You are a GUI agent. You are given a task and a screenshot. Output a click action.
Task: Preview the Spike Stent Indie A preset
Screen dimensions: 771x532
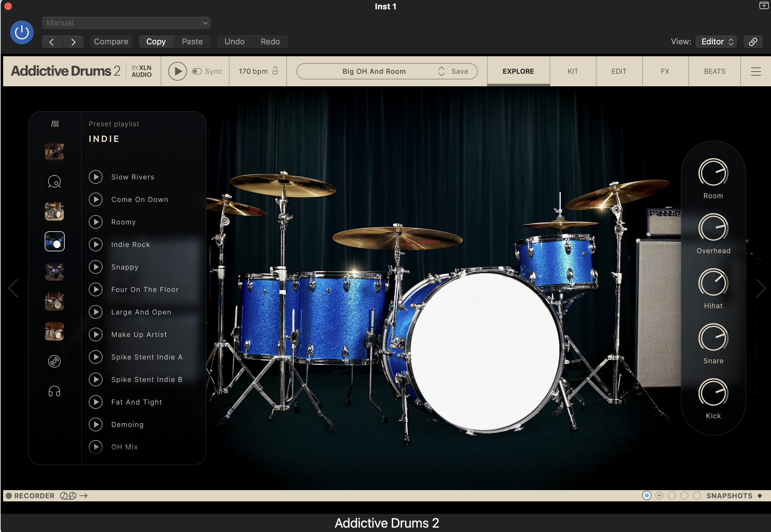click(96, 357)
